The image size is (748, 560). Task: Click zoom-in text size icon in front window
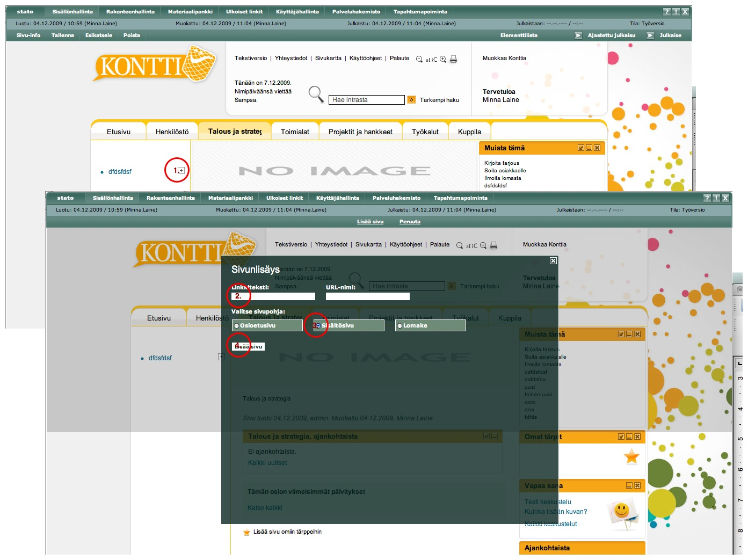[x=483, y=245]
